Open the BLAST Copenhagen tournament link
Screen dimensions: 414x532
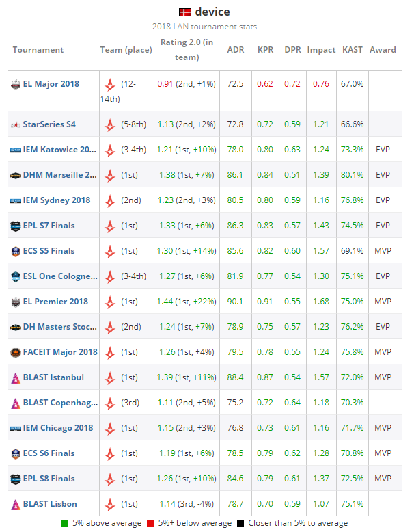[60, 403]
